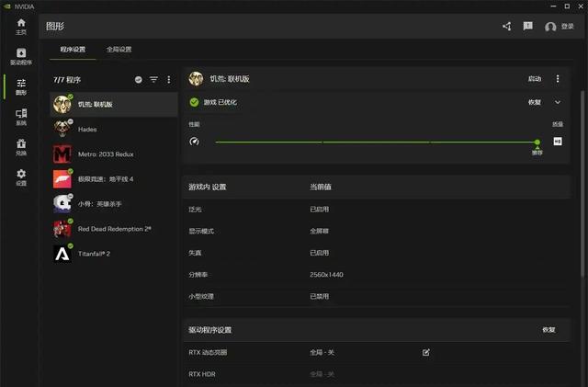Click the green optimized checkmark icon

click(194, 102)
